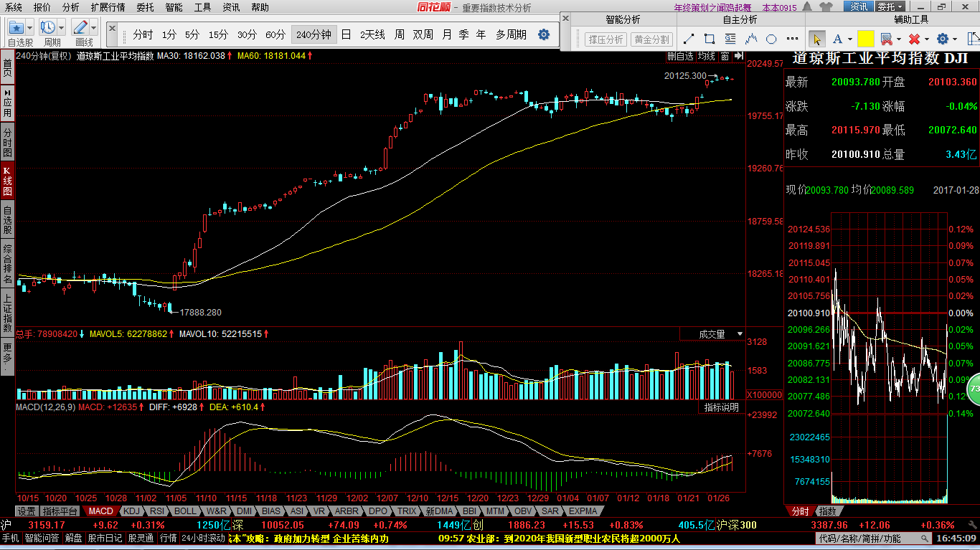The height and width of the screenshot is (550, 980).
Task: Open the 系统 menu
Action: (14, 7)
